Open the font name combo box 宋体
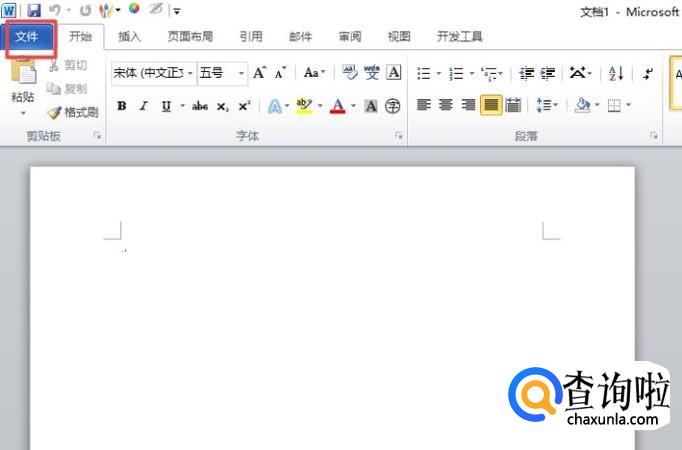The image size is (682, 450). pyautogui.click(x=154, y=73)
